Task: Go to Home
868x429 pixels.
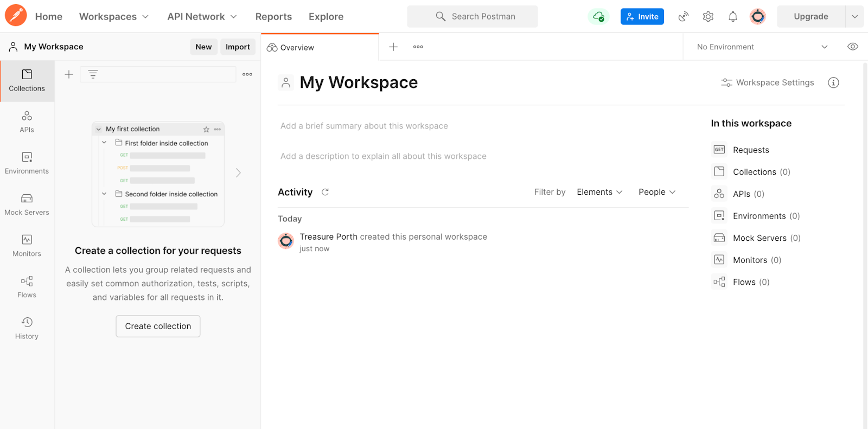Action: [49, 16]
